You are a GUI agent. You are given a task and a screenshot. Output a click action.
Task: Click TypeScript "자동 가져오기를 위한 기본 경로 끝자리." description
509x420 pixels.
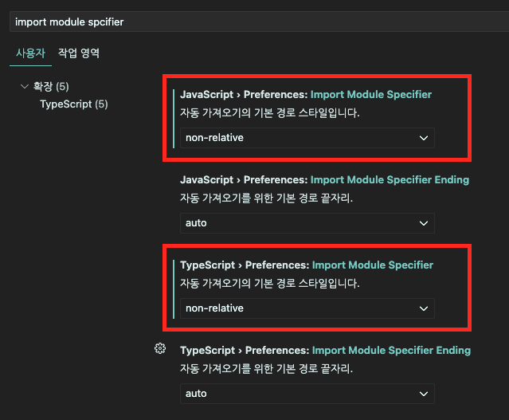[x=267, y=369]
